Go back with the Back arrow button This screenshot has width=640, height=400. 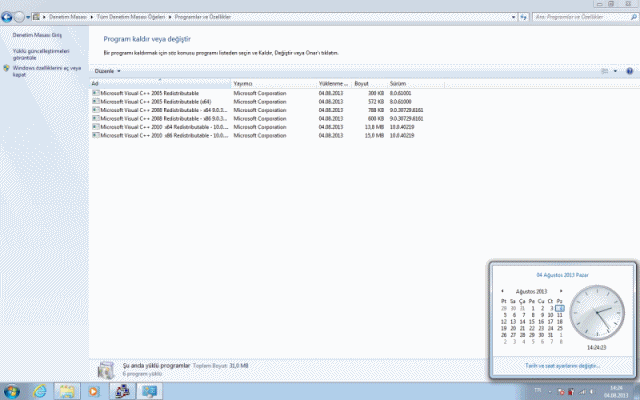coord(7,17)
